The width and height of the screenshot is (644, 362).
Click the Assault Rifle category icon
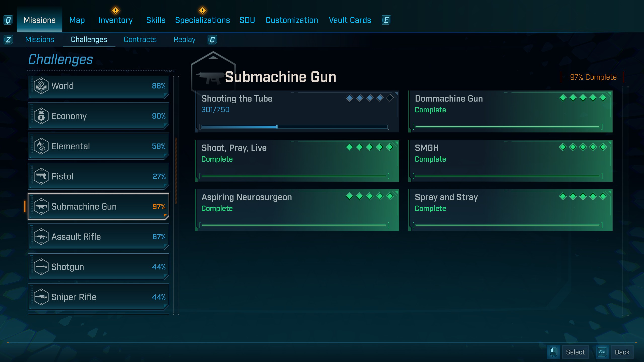[41, 237]
